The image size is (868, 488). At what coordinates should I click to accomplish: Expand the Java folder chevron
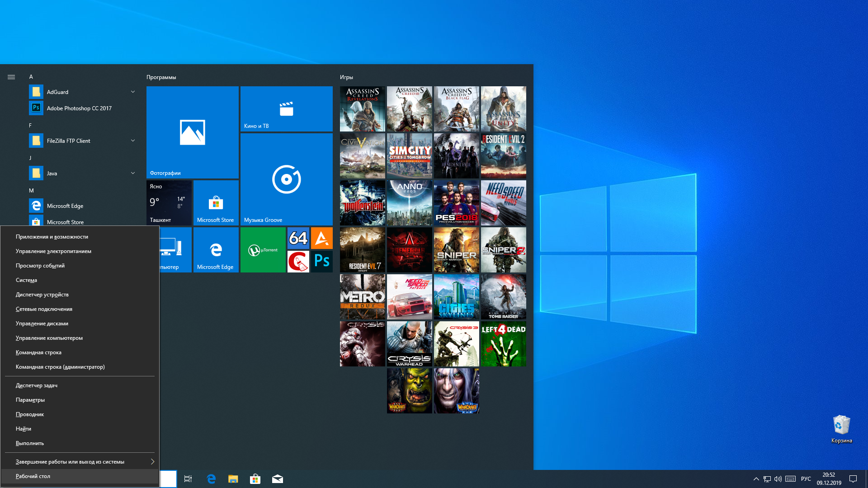[133, 173]
